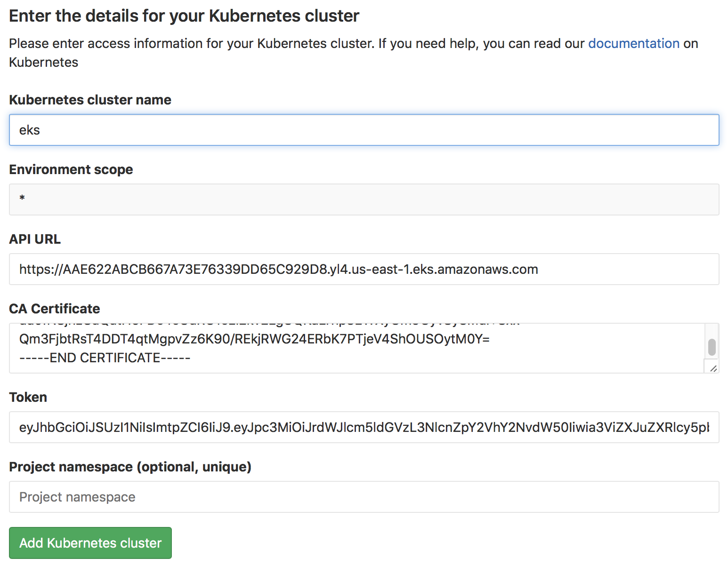Screen dimensions: 728x574
Task: Select the amazonaws API URL text
Action: tap(278, 269)
